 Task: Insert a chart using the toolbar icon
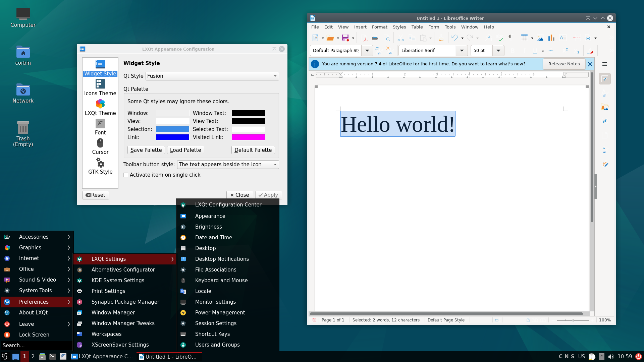click(x=551, y=38)
